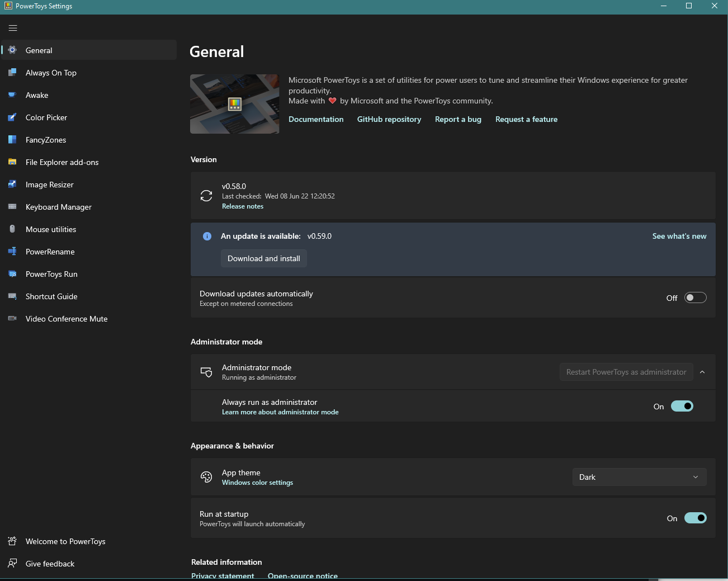This screenshot has height=581, width=728.
Task: Click the Video Conference Mute icon
Action: click(x=12, y=318)
